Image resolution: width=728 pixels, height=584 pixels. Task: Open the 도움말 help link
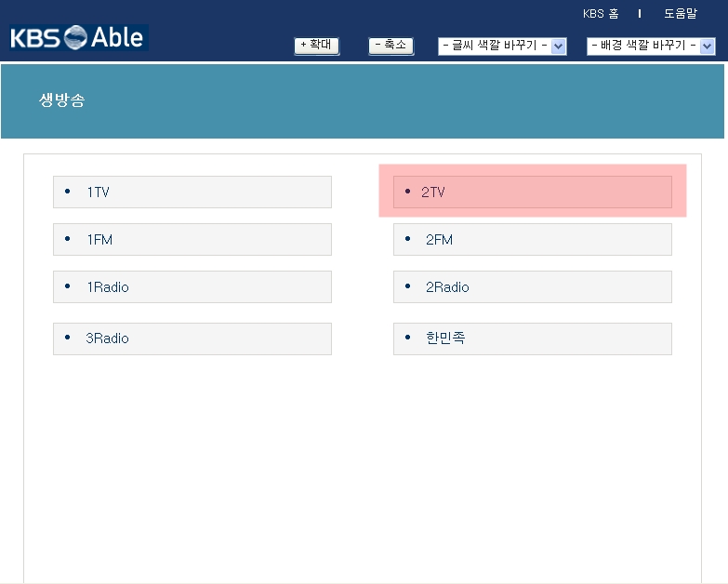pos(680,14)
